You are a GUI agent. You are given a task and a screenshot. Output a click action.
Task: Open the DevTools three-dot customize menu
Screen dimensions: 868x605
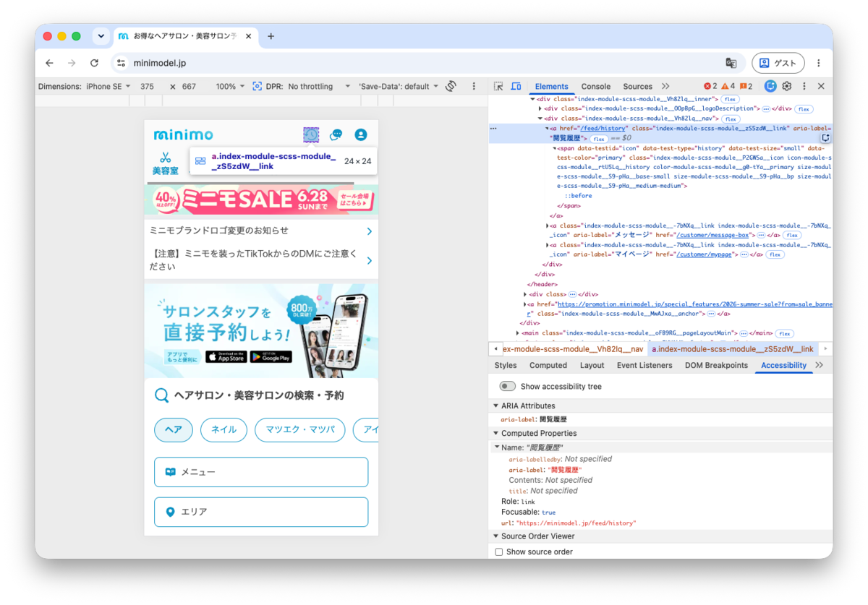804,86
